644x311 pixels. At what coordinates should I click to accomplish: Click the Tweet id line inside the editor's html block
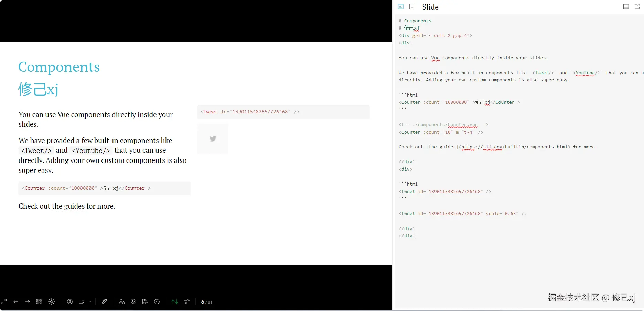(445, 192)
